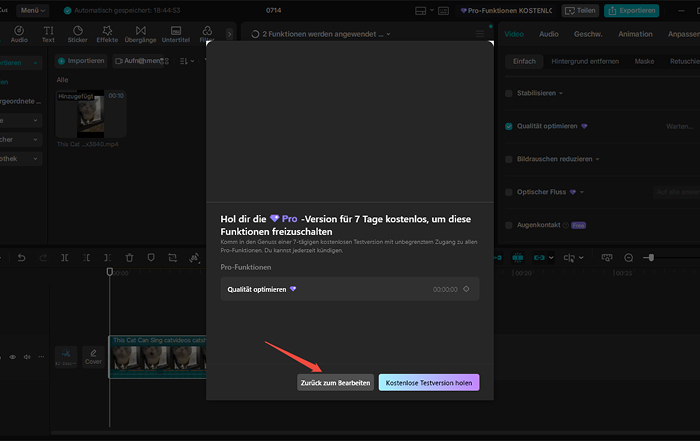Enable Optischer Fluss checkbox
Screen dimensions: 700x441
pos(508,192)
